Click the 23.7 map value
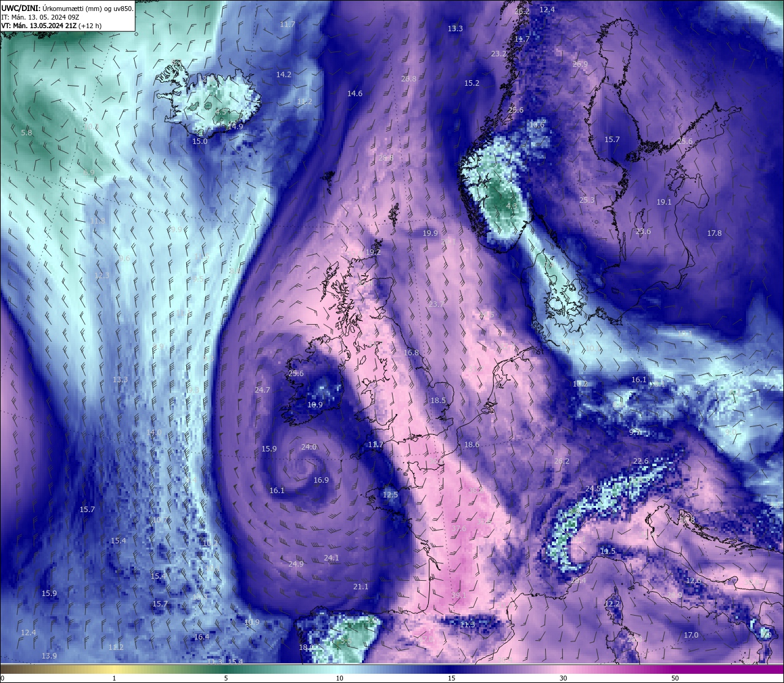 click(x=435, y=304)
